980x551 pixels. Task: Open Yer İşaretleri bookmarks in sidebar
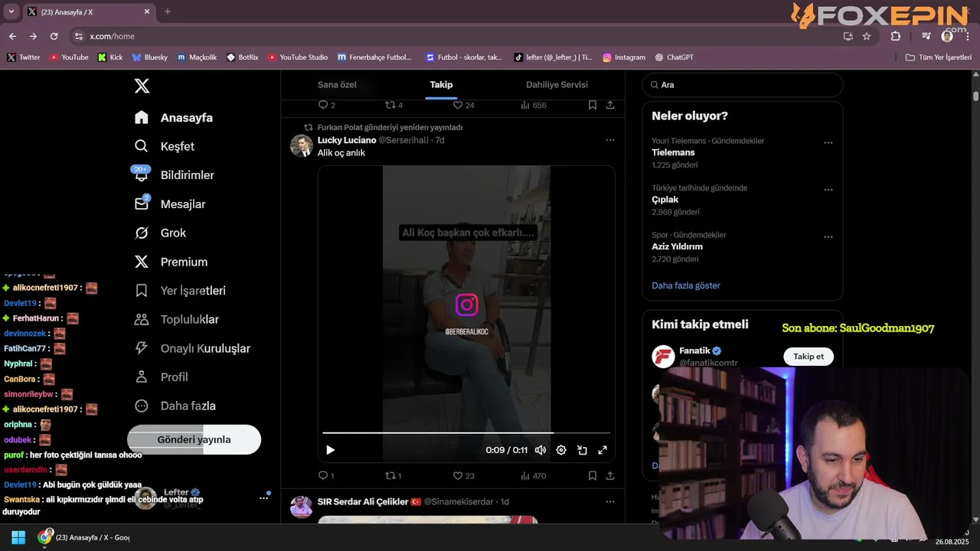tap(179, 291)
